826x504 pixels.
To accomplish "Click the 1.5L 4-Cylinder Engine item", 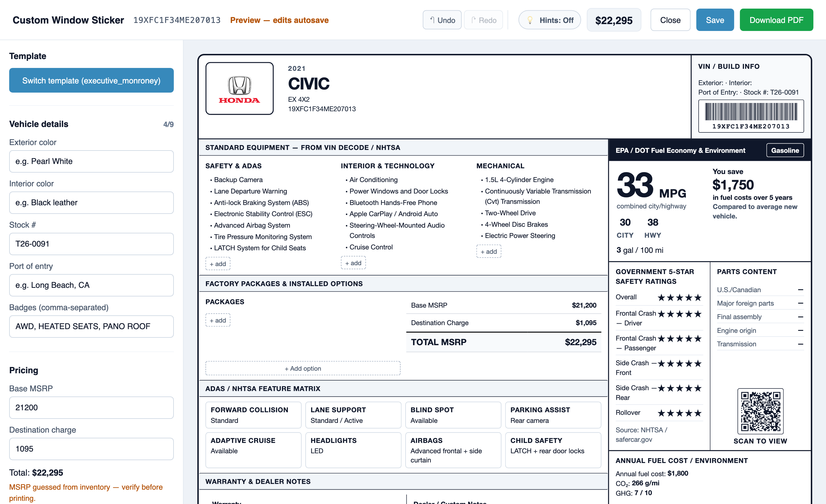I will pos(519,180).
